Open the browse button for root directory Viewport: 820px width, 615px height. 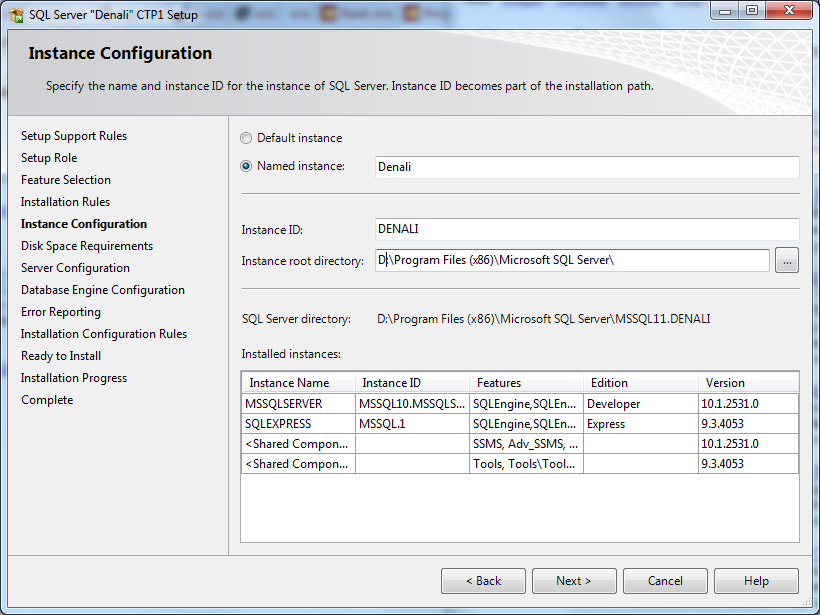coord(787,260)
